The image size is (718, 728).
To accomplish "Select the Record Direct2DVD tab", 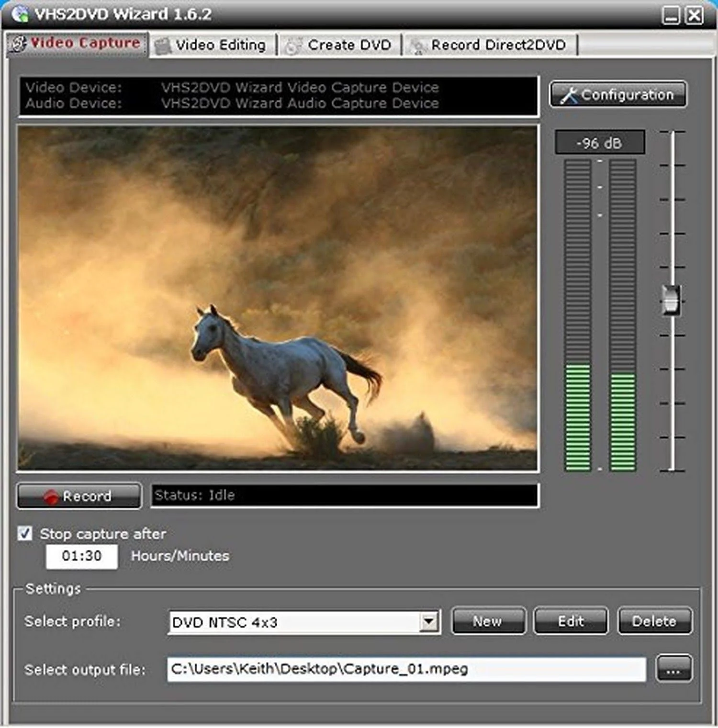I will 491,45.
